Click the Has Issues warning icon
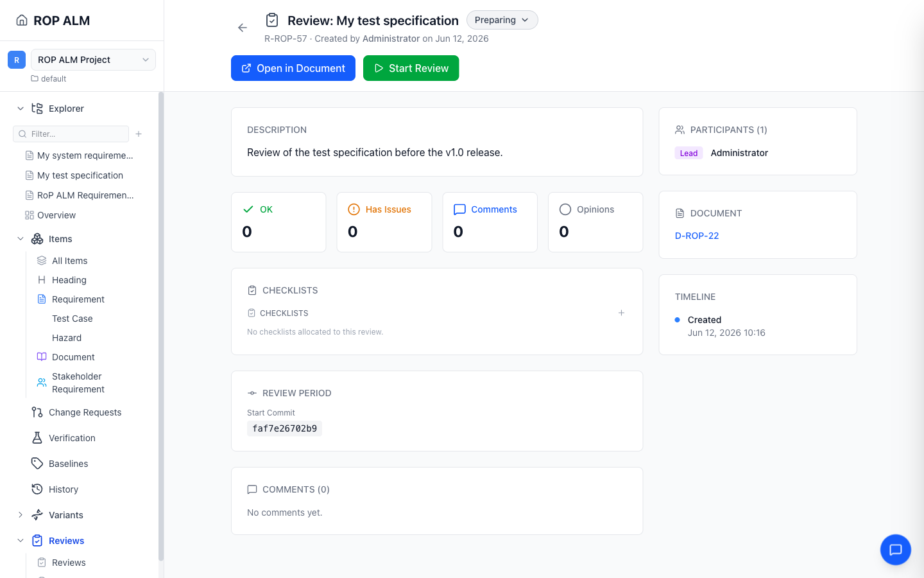This screenshot has width=924, height=578. click(354, 209)
